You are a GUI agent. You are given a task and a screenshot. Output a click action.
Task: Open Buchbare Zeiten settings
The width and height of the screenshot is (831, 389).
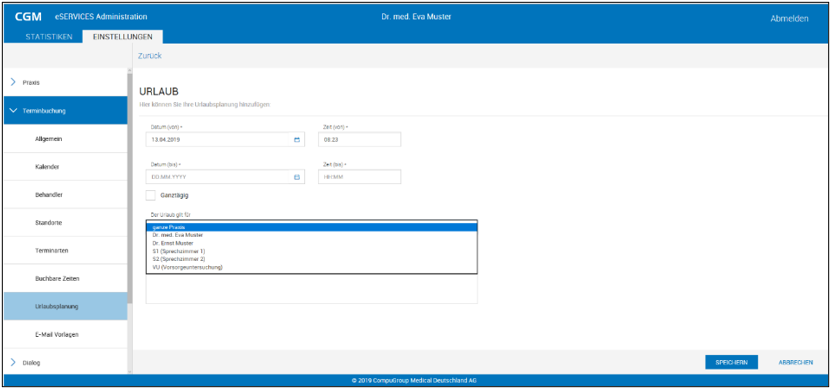point(66,278)
